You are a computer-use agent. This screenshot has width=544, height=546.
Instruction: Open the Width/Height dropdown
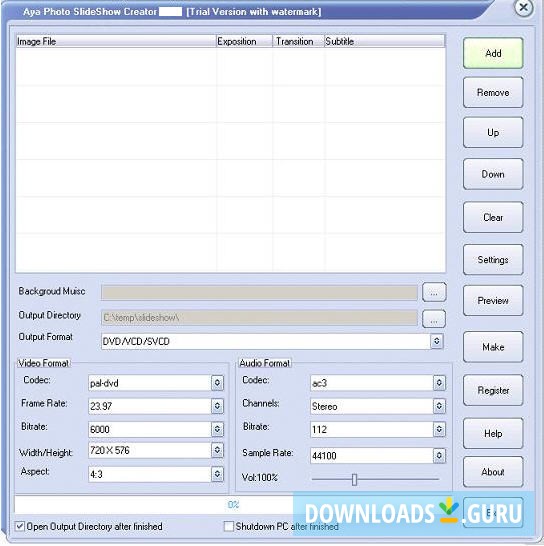[x=217, y=450]
